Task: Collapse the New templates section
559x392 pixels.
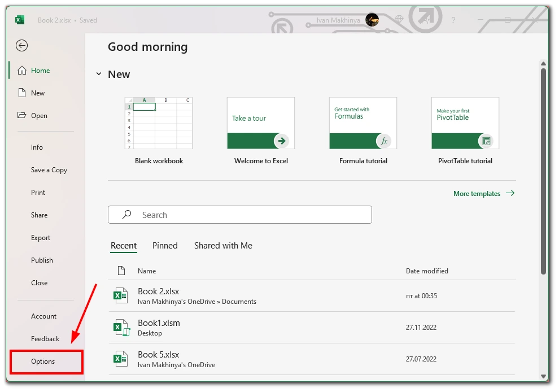Action: pyautogui.click(x=99, y=74)
